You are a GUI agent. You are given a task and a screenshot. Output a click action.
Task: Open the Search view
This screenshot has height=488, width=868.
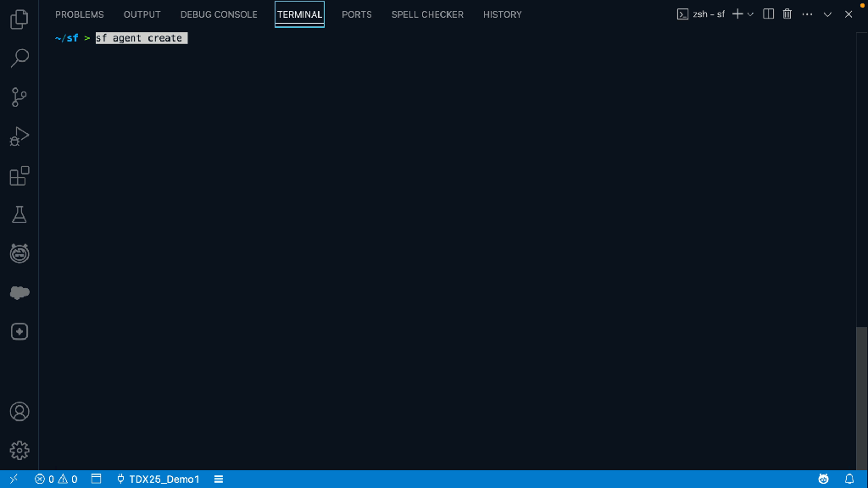[x=19, y=58]
